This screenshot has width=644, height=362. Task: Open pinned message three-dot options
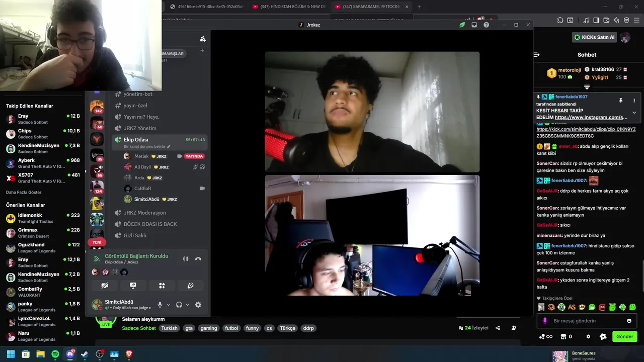click(634, 101)
